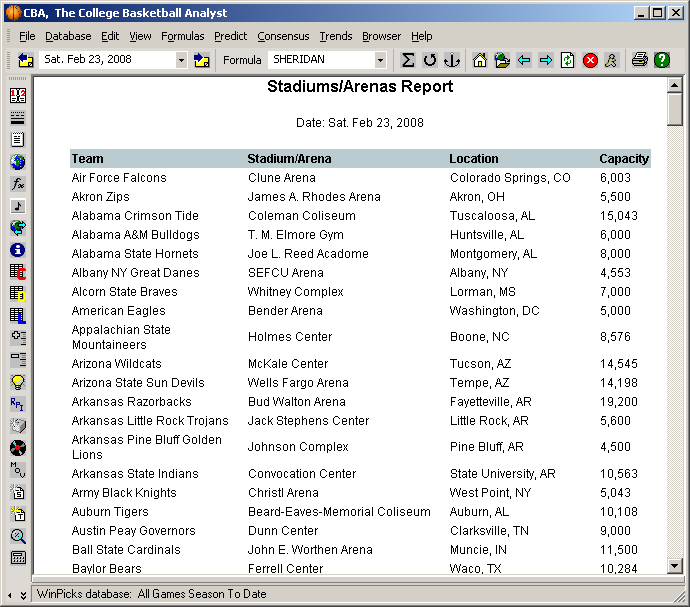Screen dimensions: 690x607
Task: Open the Help menu
Action: [422, 36]
